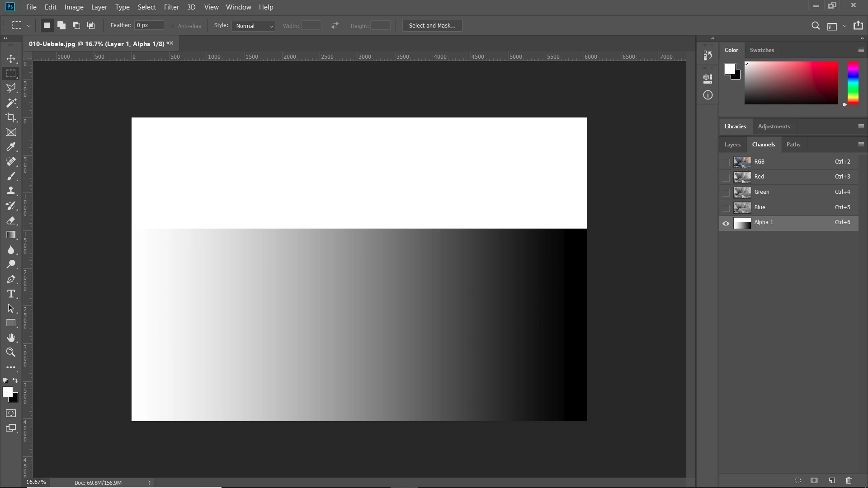Click the Feather value input field

149,25
